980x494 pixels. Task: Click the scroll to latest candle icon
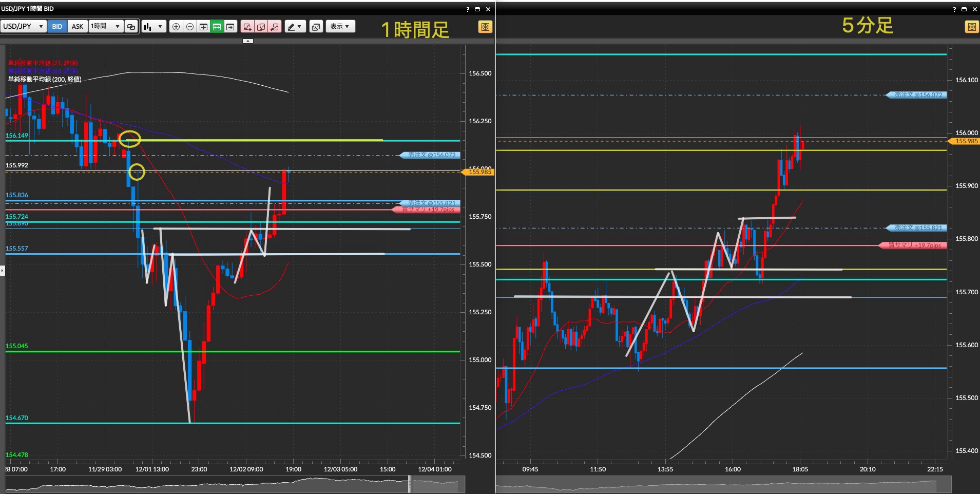pyautogui.click(x=230, y=27)
